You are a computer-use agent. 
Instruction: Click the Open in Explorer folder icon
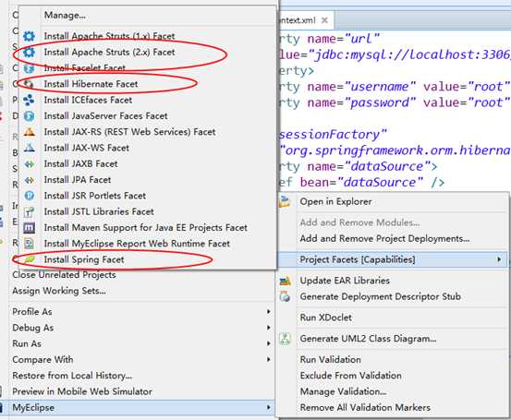click(285, 201)
